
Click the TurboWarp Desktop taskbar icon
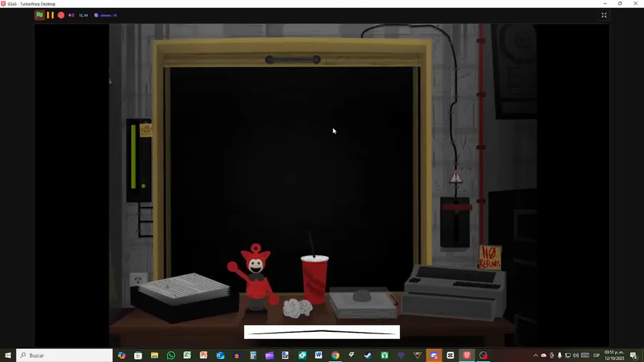[x=467, y=355]
